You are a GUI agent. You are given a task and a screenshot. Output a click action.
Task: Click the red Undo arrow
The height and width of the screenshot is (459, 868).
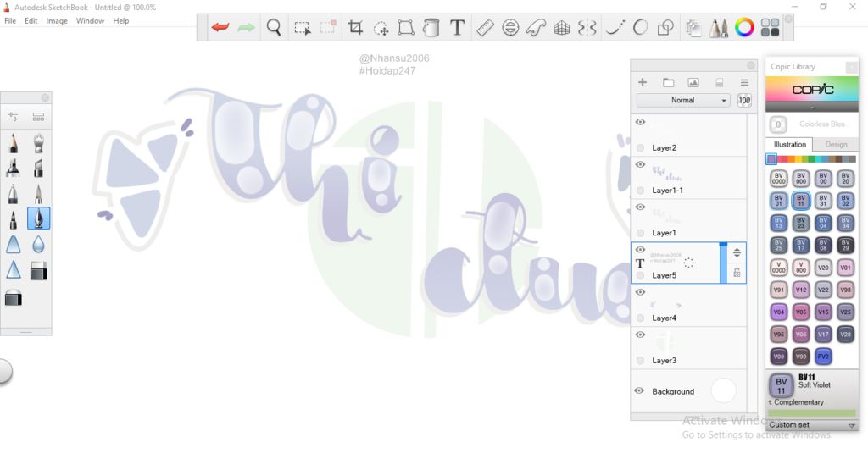point(220,27)
